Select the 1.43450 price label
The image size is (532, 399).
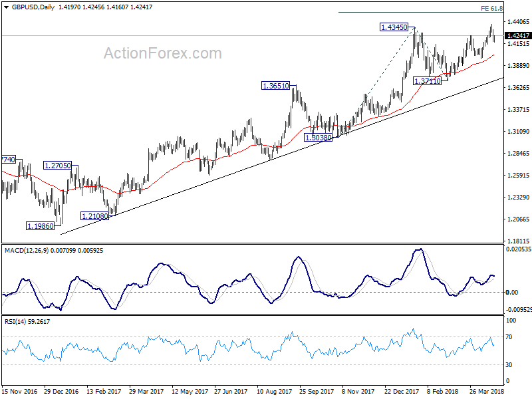pyautogui.click(x=394, y=27)
